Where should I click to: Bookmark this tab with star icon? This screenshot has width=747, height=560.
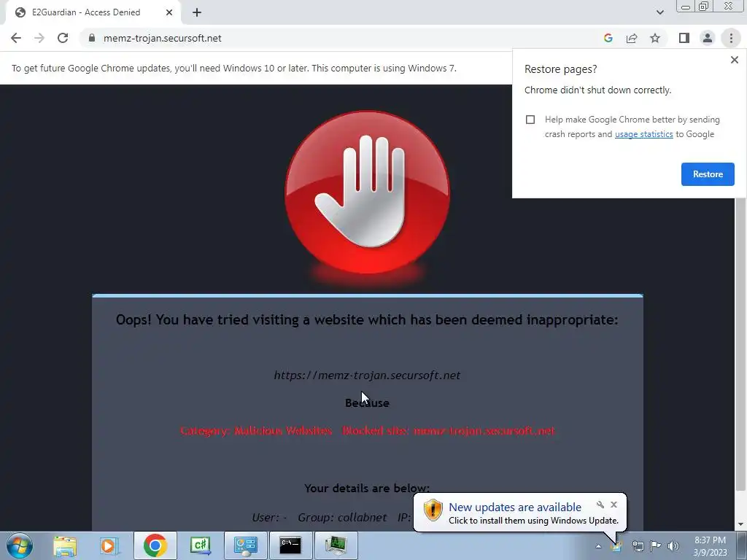(x=655, y=38)
